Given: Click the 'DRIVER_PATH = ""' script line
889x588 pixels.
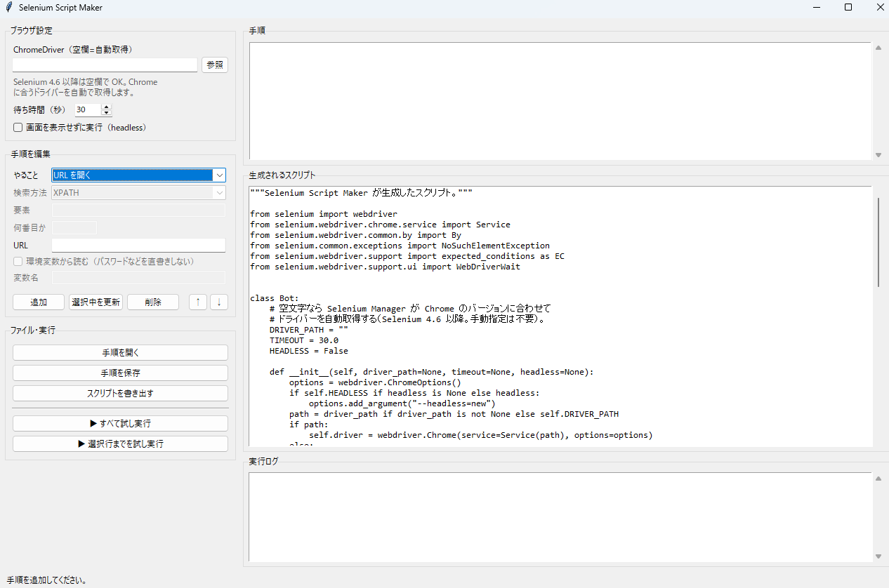Looking at the screenshot, I should (x=309, y=330).
